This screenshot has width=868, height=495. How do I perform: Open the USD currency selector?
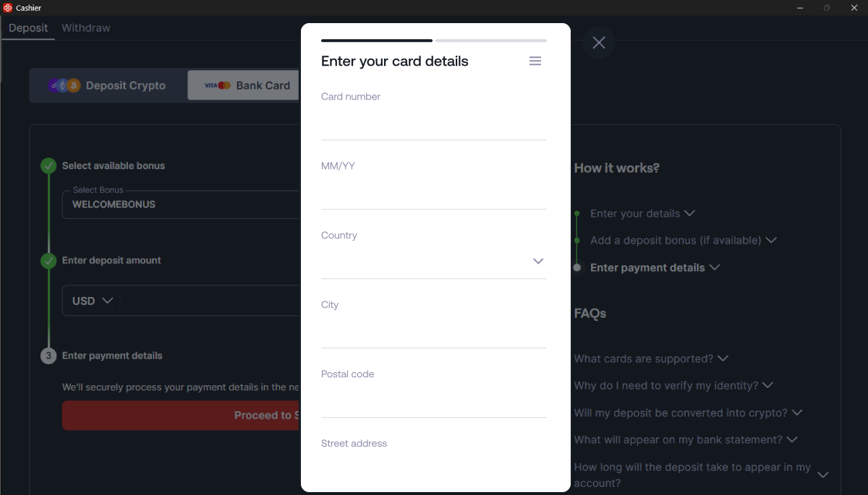[93, 301]
